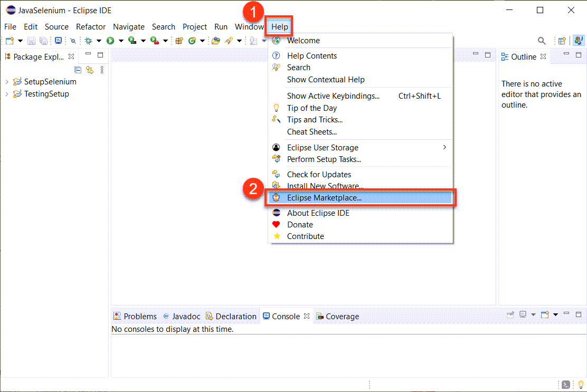Choose Donate in Help menu
Screen dimensions: 587x392
coord(361,225)
